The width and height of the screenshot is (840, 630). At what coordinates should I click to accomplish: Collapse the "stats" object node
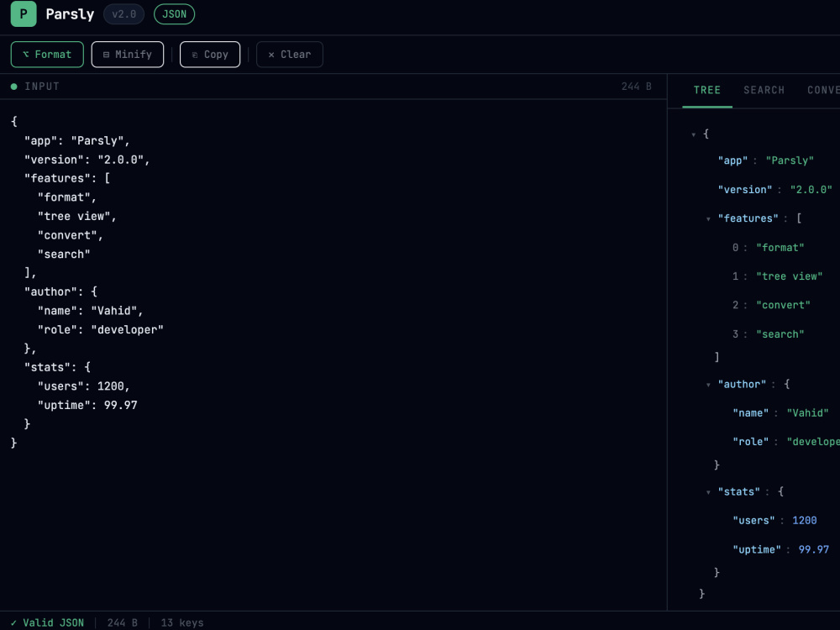(x=708, y=492)
